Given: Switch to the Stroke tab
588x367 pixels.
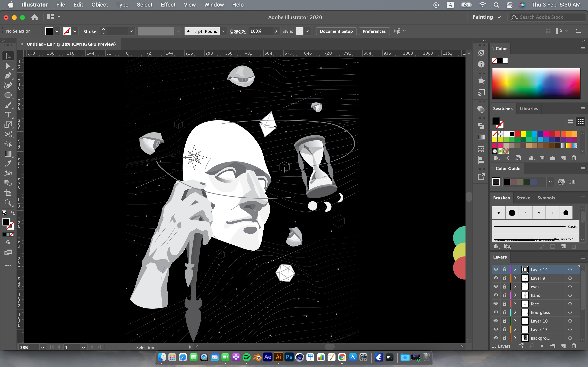Looking at the screenshot, I should coord(523,198).
